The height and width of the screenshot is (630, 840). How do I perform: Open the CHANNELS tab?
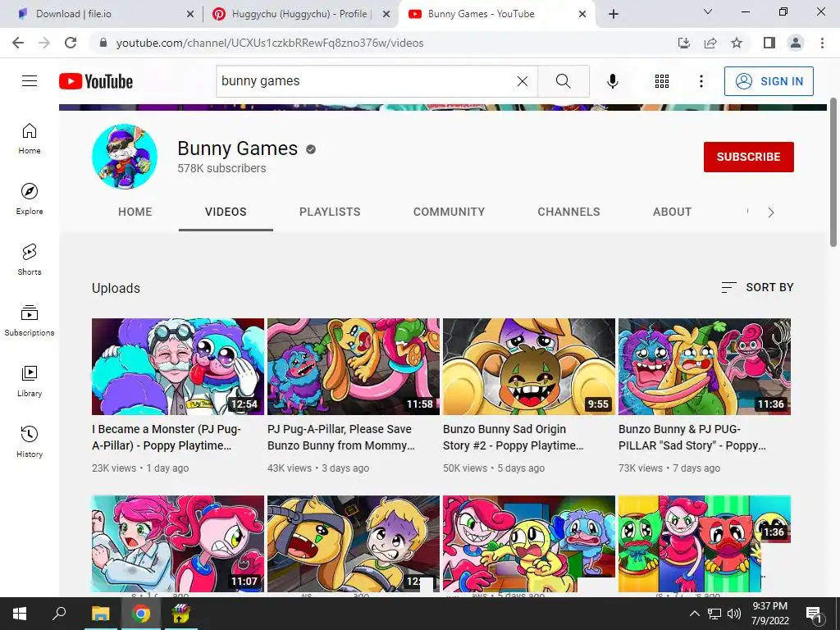[569, 212]
